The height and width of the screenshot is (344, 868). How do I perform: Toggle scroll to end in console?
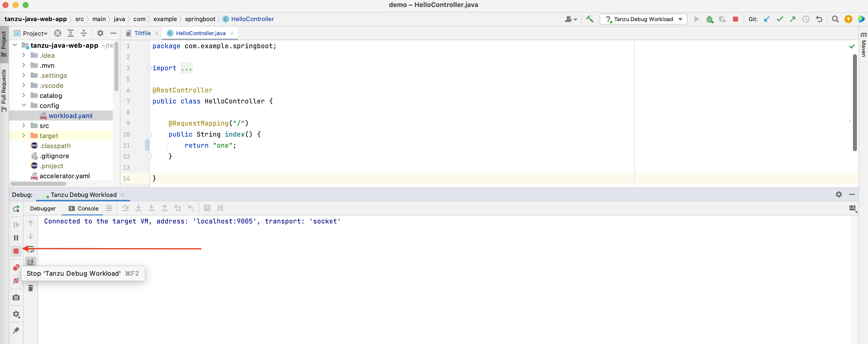pos(31,261)
